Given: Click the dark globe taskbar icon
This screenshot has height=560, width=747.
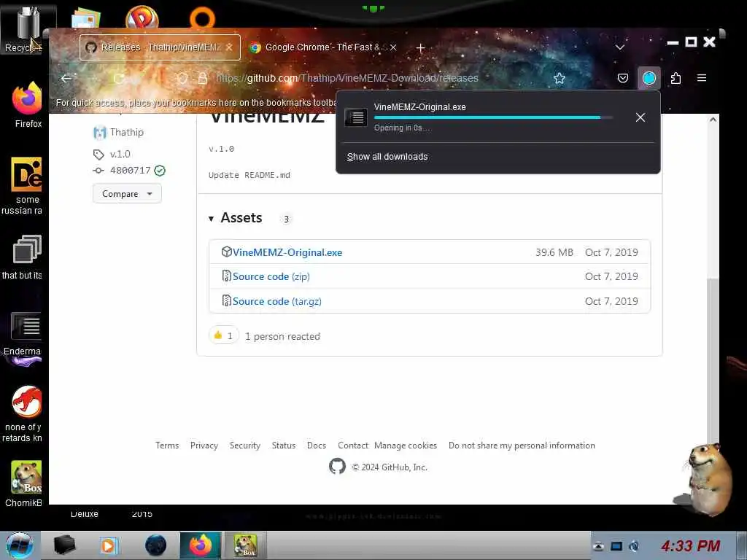Looking at the screenshot, I should coord(156,545).
